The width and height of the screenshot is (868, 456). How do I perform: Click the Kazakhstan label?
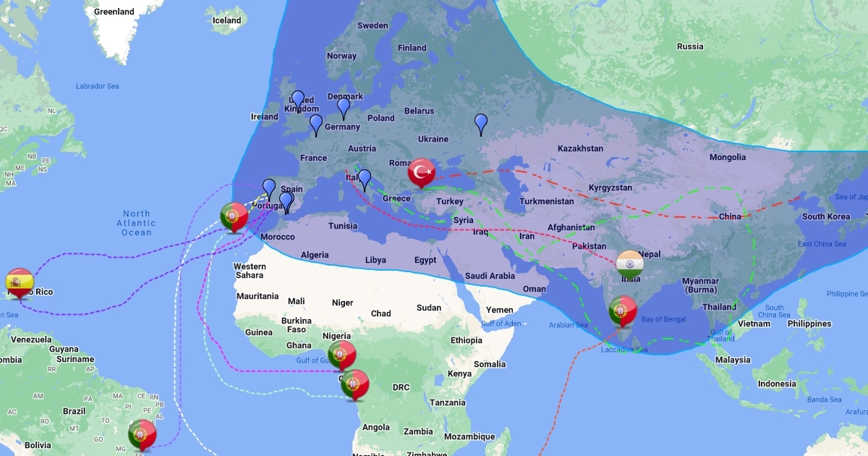point(580,148)
